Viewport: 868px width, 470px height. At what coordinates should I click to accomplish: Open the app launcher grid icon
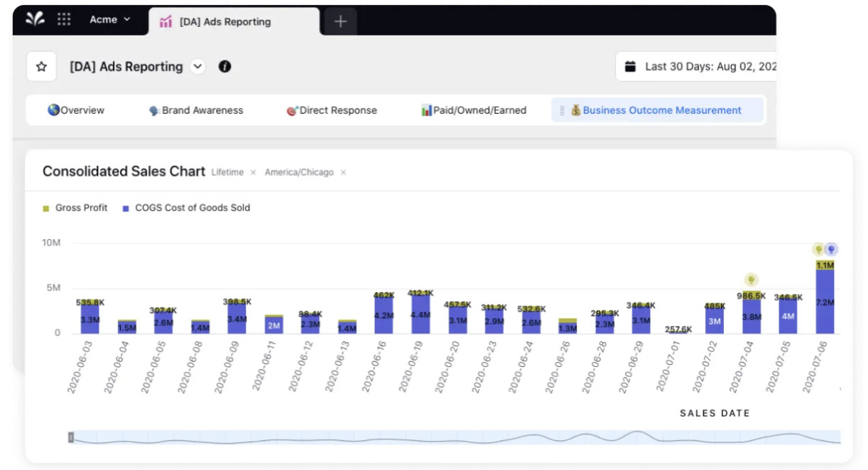tap(64, 19)
